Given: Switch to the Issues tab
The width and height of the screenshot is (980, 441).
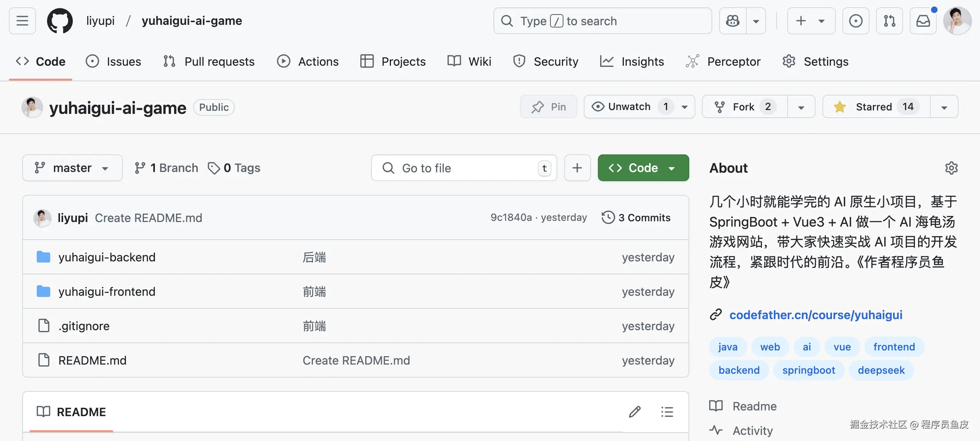Looking at the screenshot, I should pos(114,62).
